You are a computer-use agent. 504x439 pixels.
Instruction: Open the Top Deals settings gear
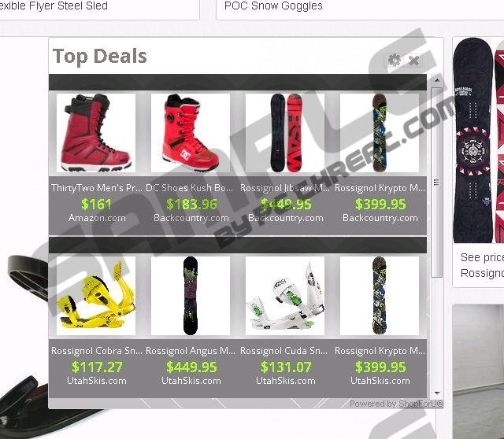[395, 60]
